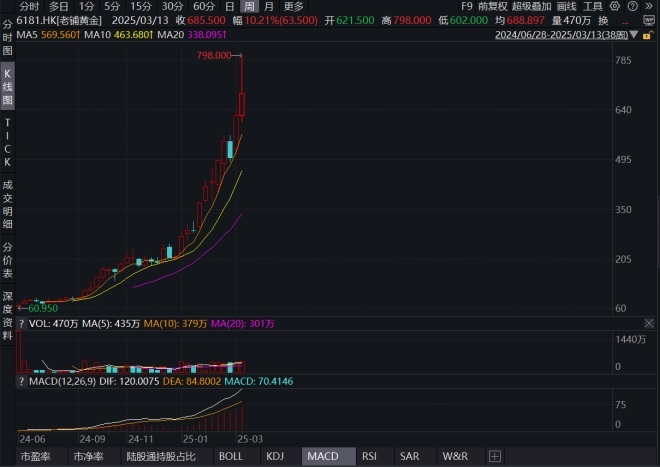Select the 60分 period tab

pos(204,6)
